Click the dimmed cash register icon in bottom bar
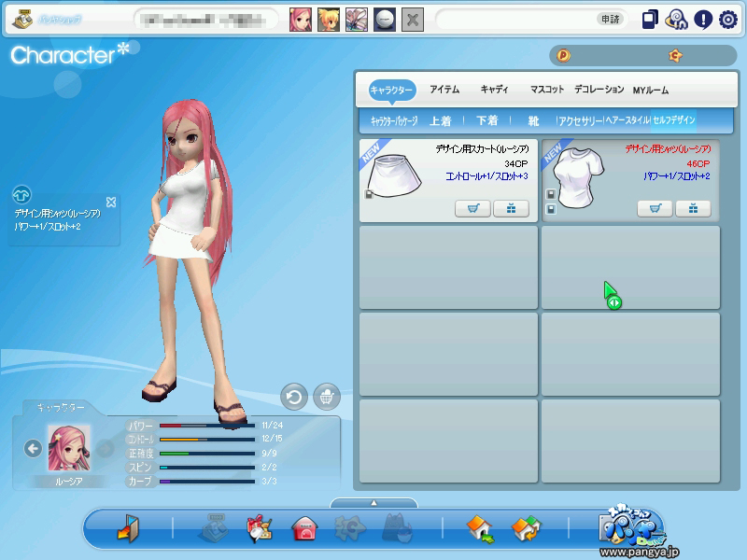Image resolution: width=747 pixels, height=560 pixels. (213, 528)
